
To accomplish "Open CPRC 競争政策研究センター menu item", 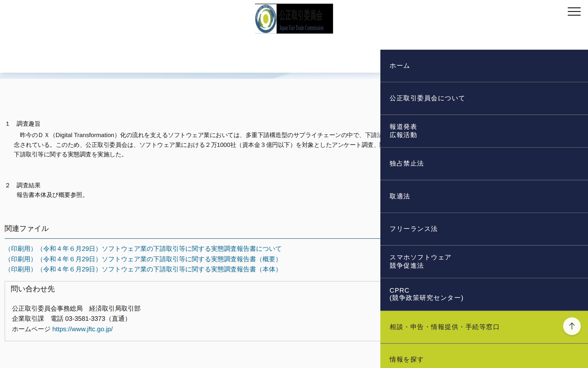I will [x=426, y=294].
